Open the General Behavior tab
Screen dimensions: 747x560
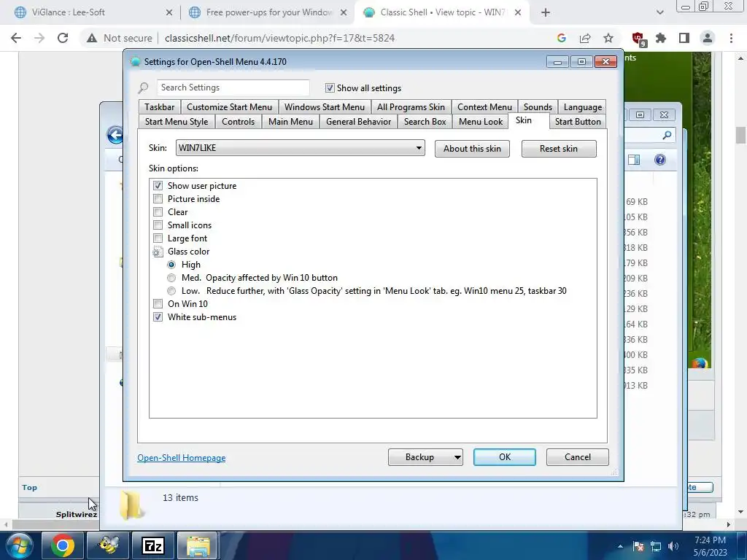point(359,122)
